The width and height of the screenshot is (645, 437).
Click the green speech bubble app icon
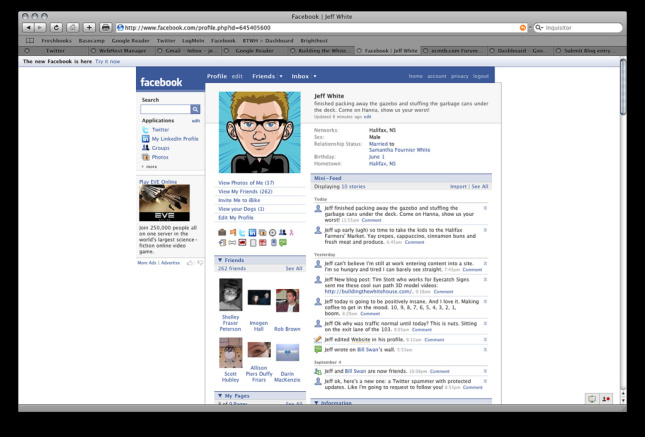(x=283, y=243)
